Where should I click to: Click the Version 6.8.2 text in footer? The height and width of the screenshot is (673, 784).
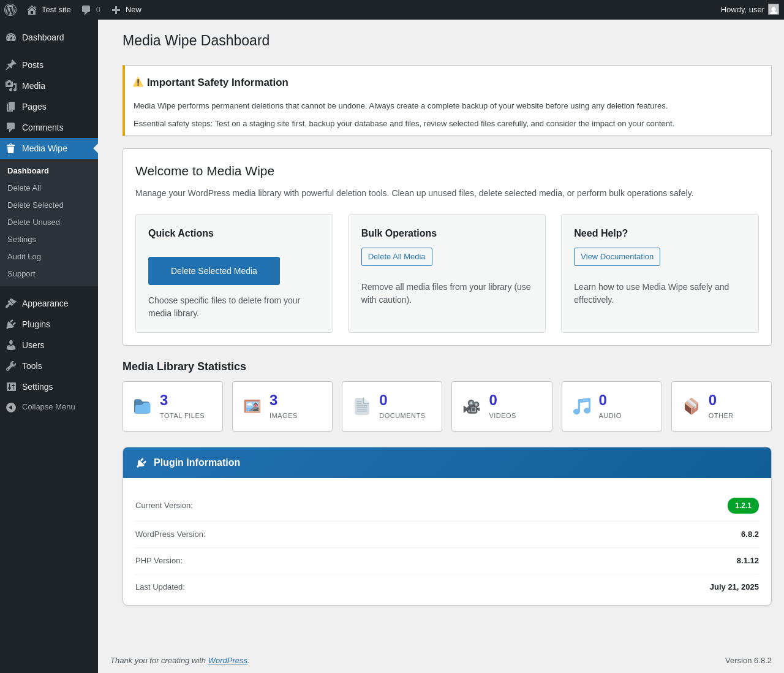point(748,660)
